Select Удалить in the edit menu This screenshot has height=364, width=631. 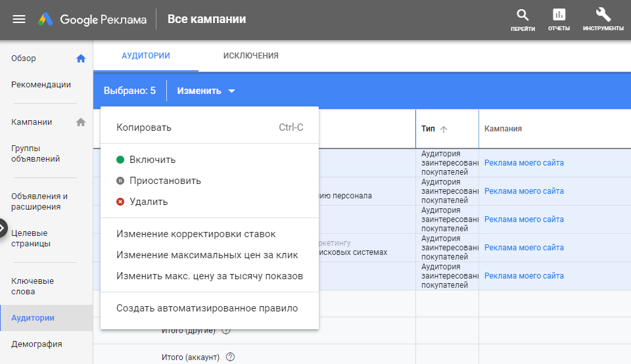coord(149,202)
